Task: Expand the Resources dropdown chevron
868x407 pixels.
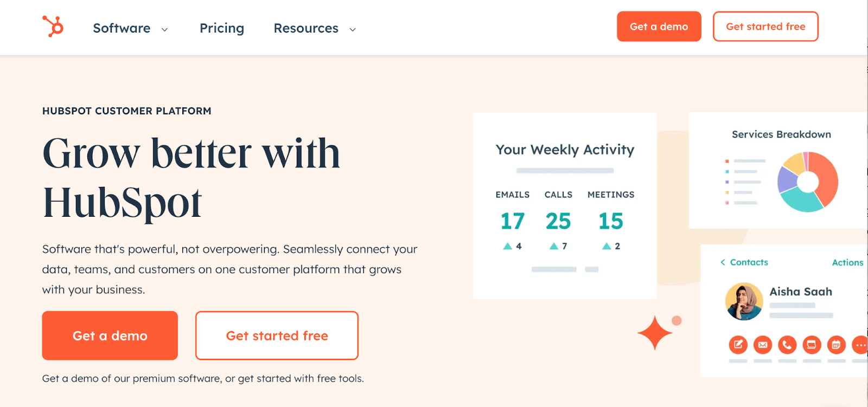Action: (x=353, y=29)
